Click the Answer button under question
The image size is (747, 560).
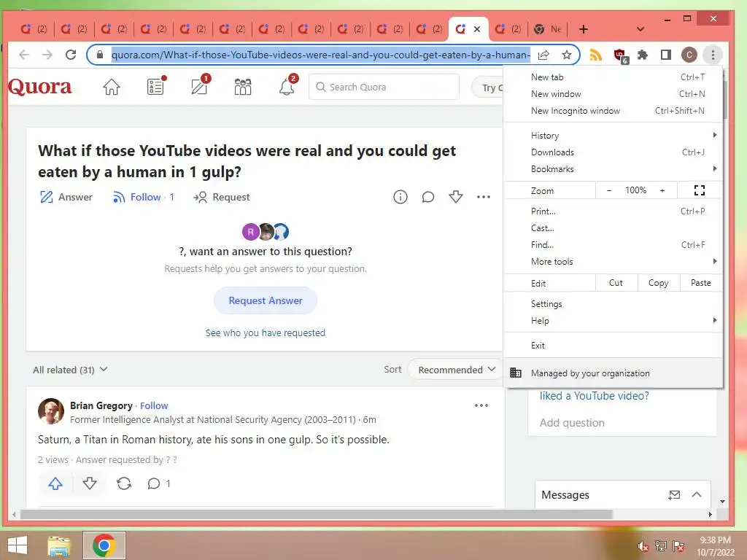point(66,197)
